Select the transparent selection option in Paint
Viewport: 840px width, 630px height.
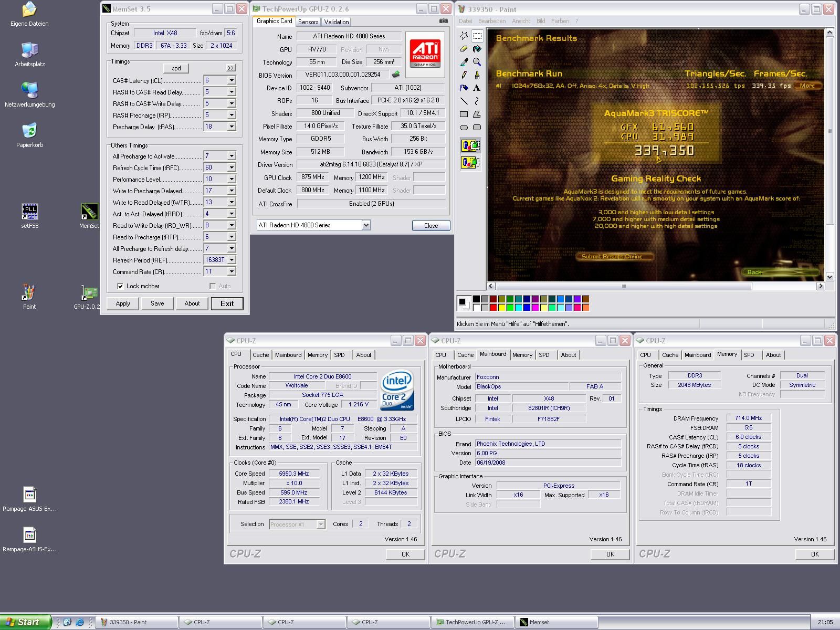tap(470, 162)
